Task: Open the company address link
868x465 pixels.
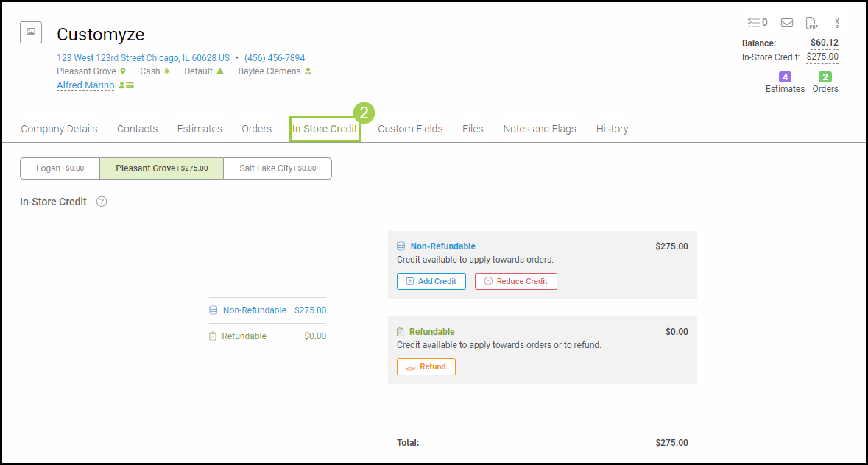Action: 143,58
